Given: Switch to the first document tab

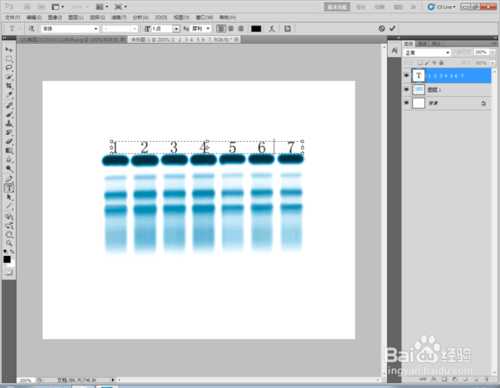Looking at the screenshot, I should tap(72, 40).
